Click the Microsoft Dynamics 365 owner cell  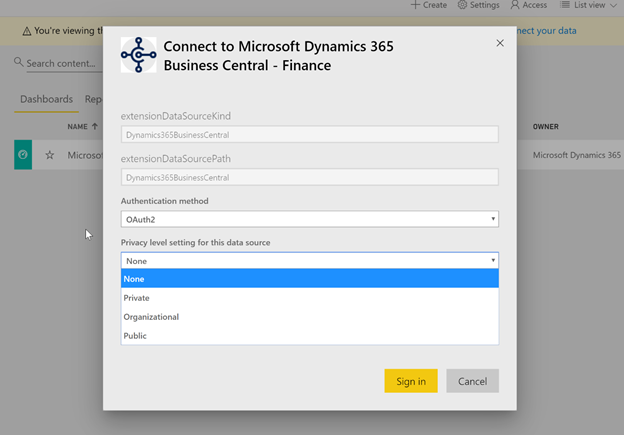[577, 155]
